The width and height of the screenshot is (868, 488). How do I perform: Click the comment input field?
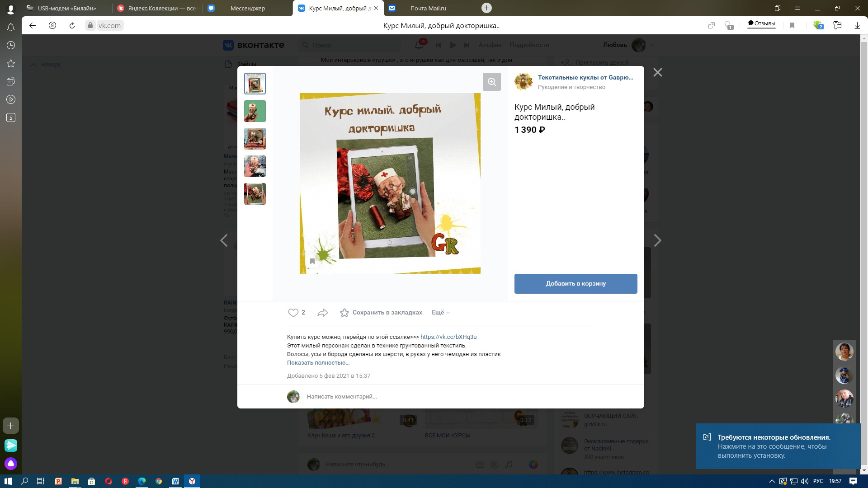click(x=342, y=396)
